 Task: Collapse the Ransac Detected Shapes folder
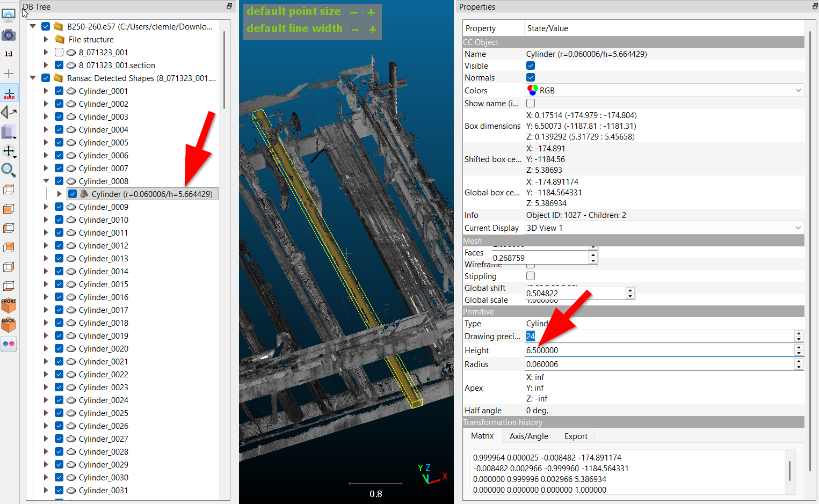[x=33, y=78]
